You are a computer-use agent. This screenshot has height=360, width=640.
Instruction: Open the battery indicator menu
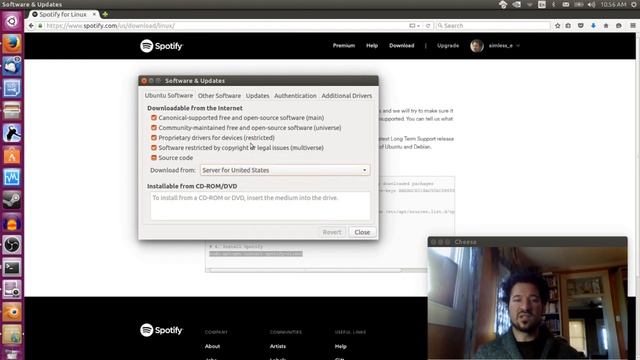[x=579, y=4]
